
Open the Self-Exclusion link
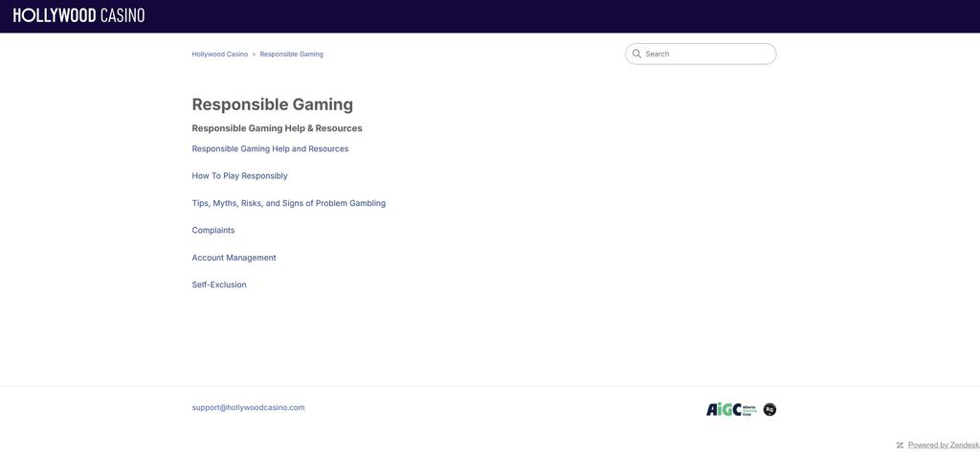(x=219, y=285)
